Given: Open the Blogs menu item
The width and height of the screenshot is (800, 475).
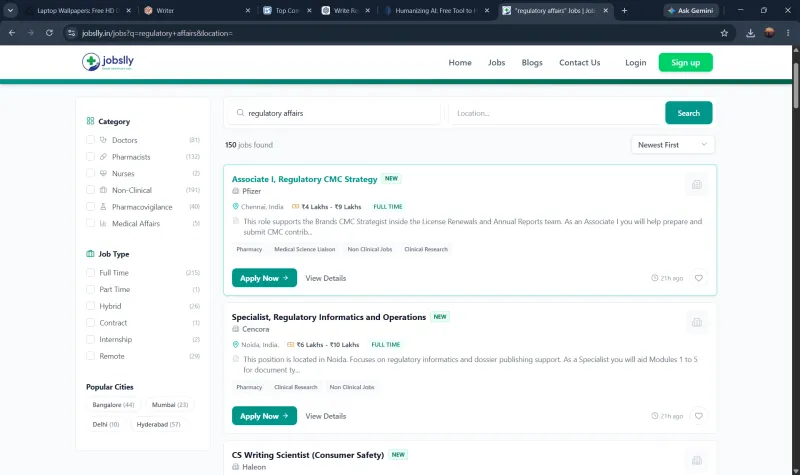Looking at the screenshot, I should (532, 63).
